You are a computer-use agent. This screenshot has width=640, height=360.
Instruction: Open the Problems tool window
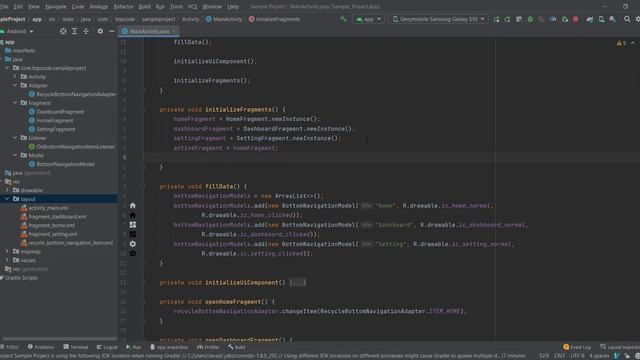(41, 347)
